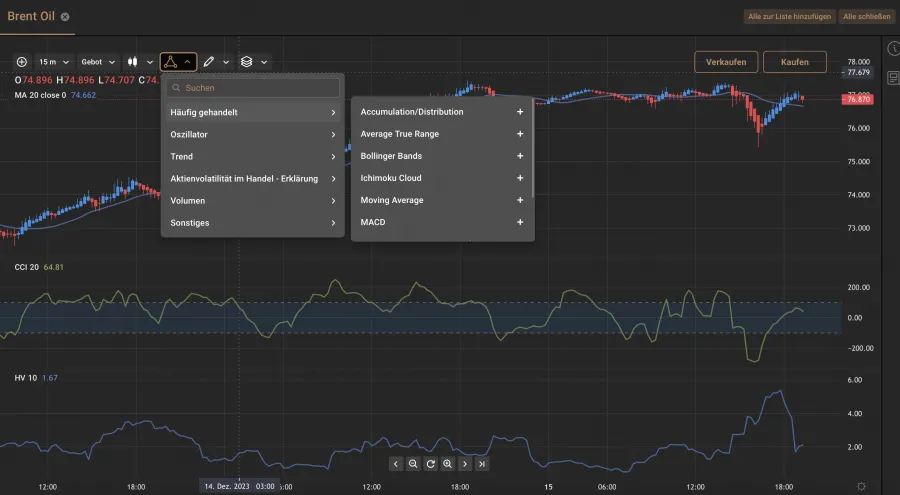This screenshot has width=900, height=495.
Task: Jump to the latest bar on chart
Action: pyautogui.click(x=482, y=464)
